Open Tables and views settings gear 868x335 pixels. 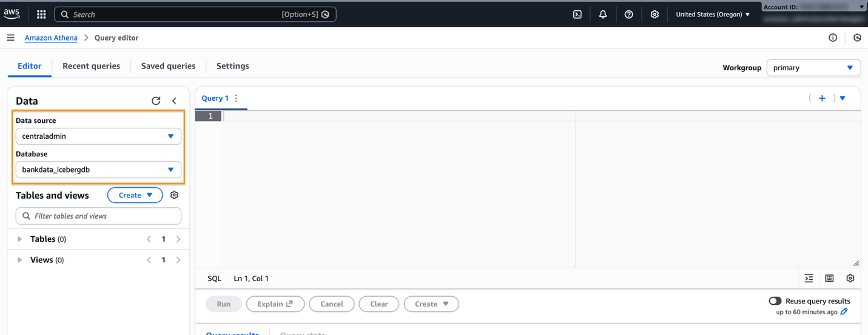click(175, 195)
